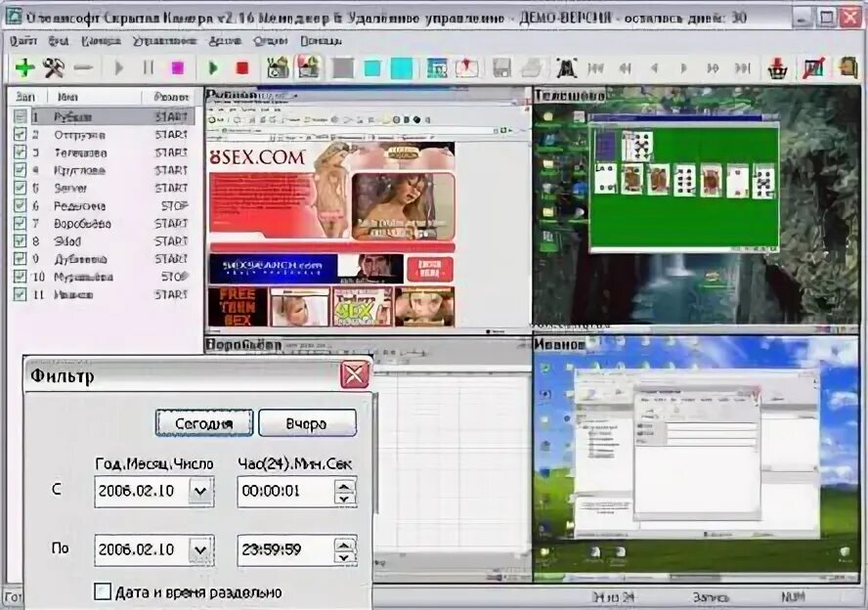The image size is (868, 610).
Task: Uncheck camera row 3 checkbox
Action: tap(20, 152)
